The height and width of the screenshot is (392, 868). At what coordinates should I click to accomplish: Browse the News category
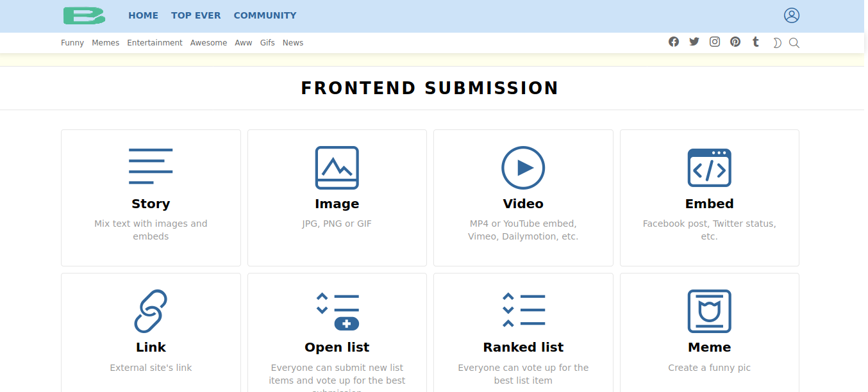click(293, 43)
